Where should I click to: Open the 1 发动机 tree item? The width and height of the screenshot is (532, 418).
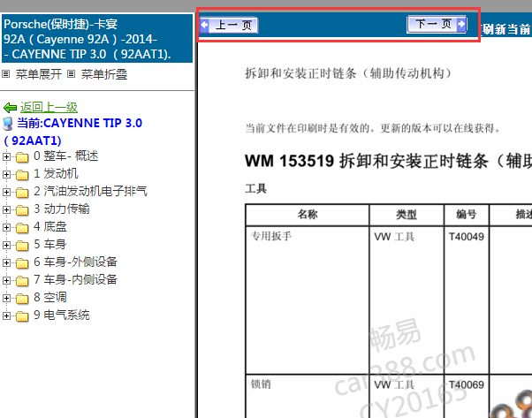(56, 174)
